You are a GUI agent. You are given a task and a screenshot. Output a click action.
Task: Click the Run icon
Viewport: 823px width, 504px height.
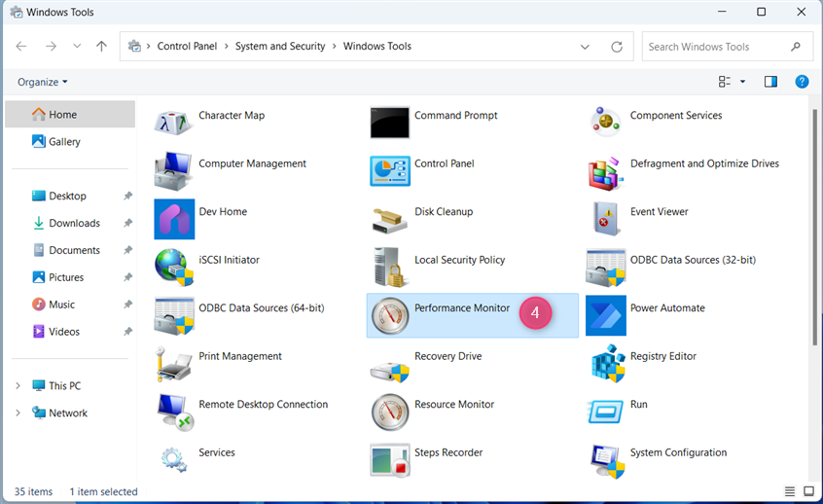point(605,411)
